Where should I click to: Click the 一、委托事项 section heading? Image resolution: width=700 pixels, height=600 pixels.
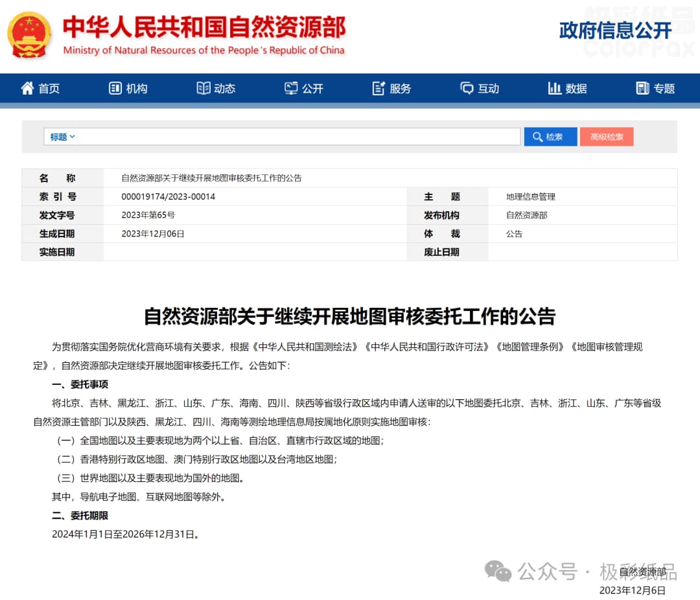pyautogui.click(x=80, y=384)
